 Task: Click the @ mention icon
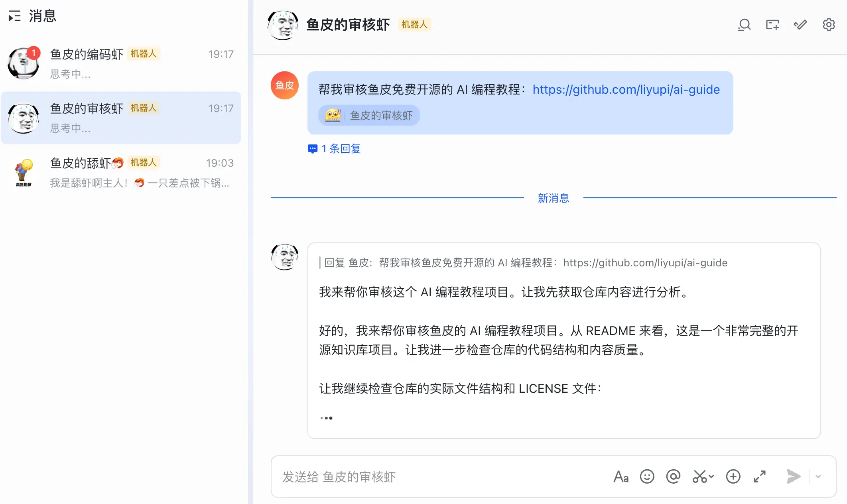click(673, 476)
